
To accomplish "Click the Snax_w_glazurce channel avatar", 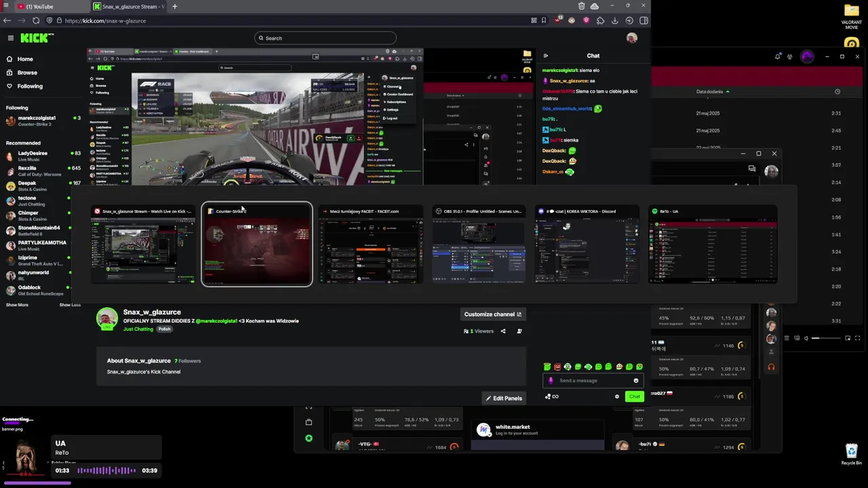I will click(x=106, y=319).
